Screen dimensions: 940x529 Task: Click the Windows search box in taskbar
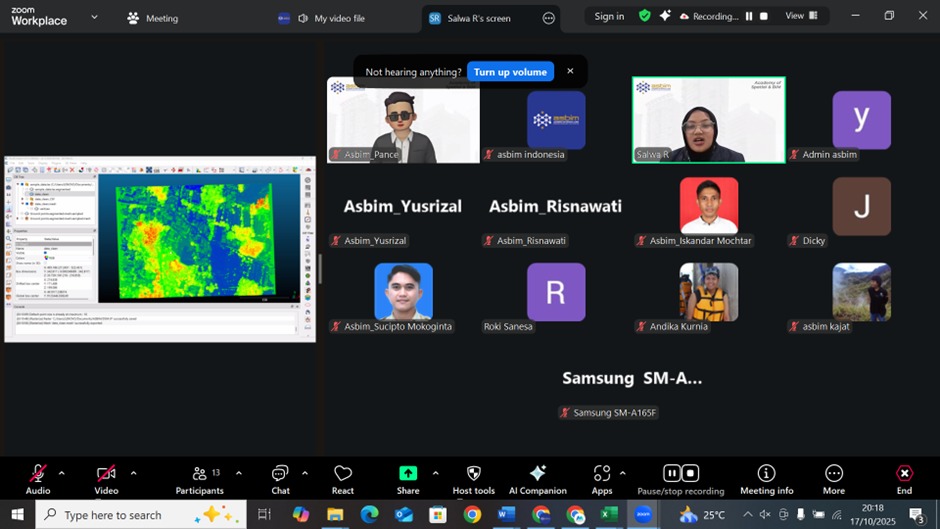(140, 515)
